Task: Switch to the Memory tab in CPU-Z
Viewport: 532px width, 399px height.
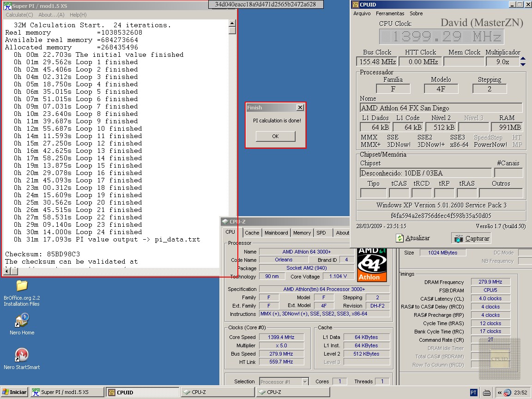Action: 302,233
